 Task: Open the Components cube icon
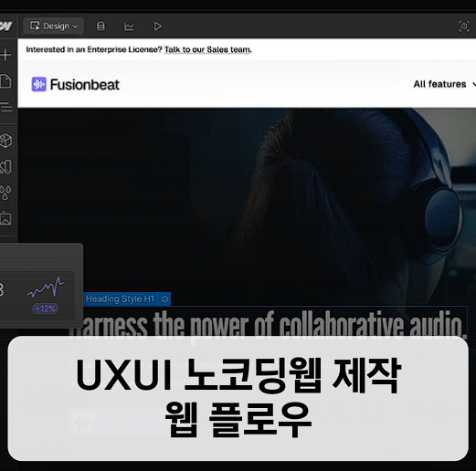coord(5,141)
